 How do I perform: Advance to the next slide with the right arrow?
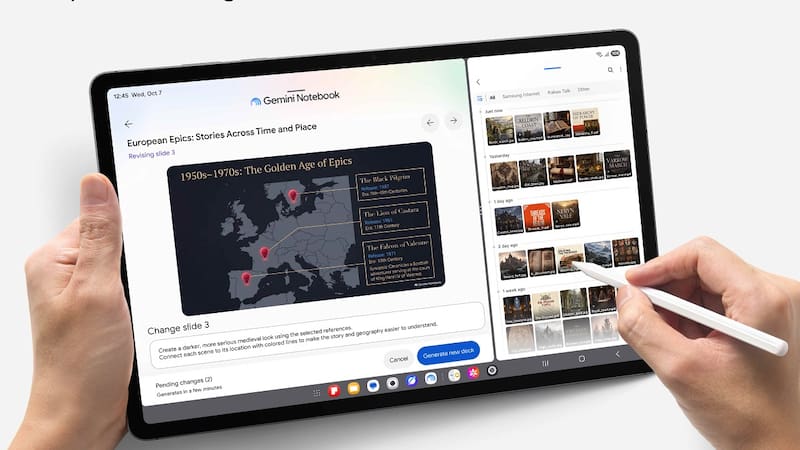coord(453,121)
